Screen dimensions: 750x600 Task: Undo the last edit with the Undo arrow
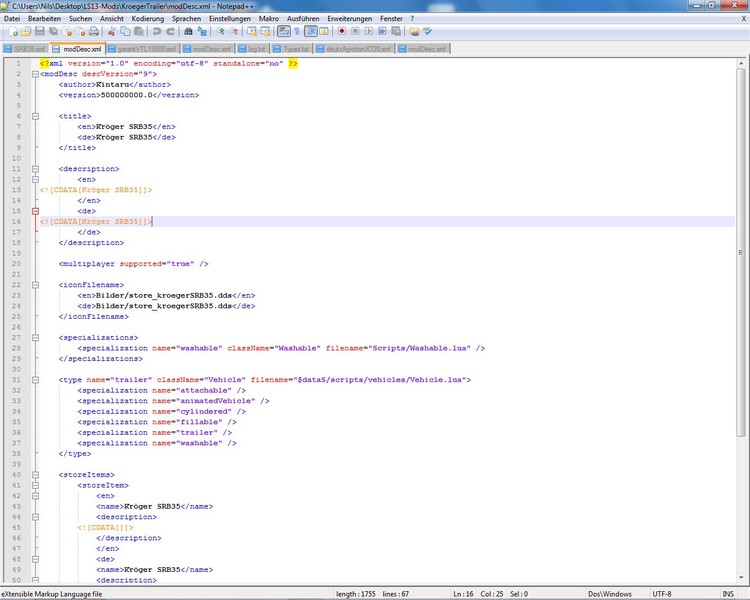pos(156,32)
